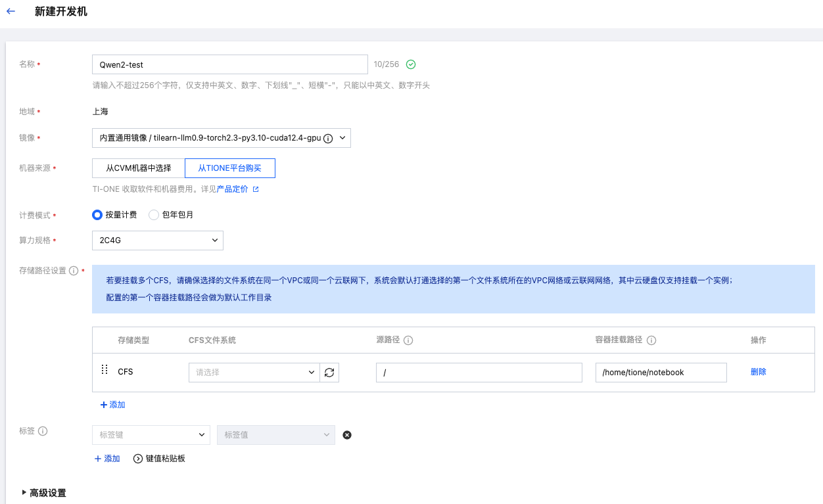Switch to 从CVM机器中选择 tab
Viewport: 823px width, 504px height.
[139, 168]
